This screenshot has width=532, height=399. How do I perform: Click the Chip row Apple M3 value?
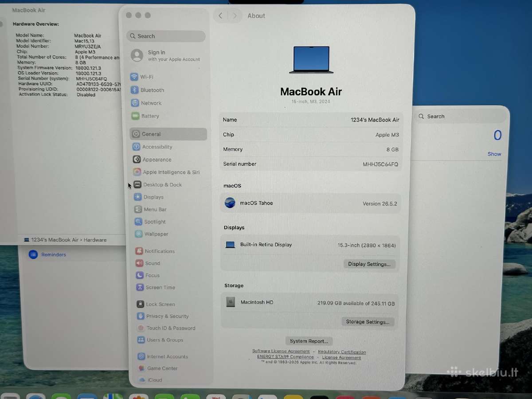tap(387, 135)
